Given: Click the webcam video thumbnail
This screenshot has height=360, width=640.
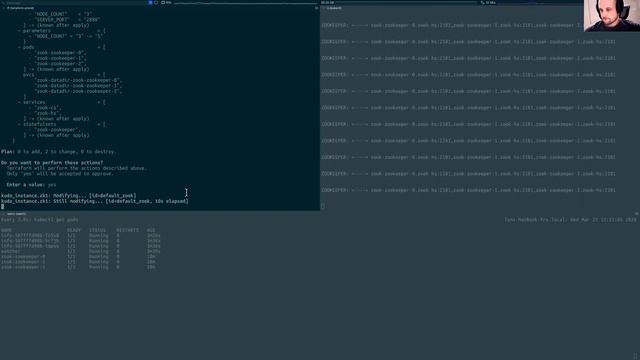Looking at the screenshot, I should coord(611,16).
